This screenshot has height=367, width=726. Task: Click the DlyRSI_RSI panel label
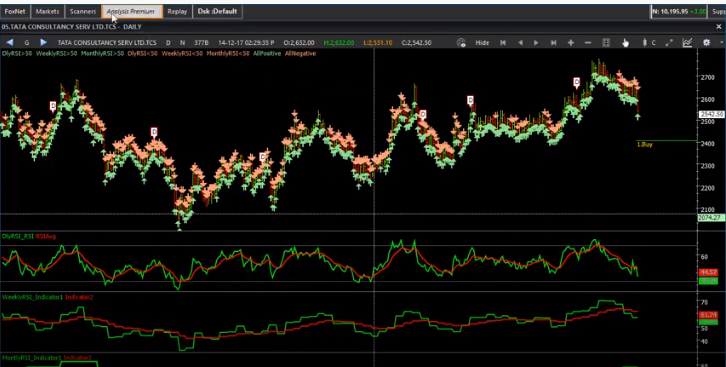tap(18, 236)
